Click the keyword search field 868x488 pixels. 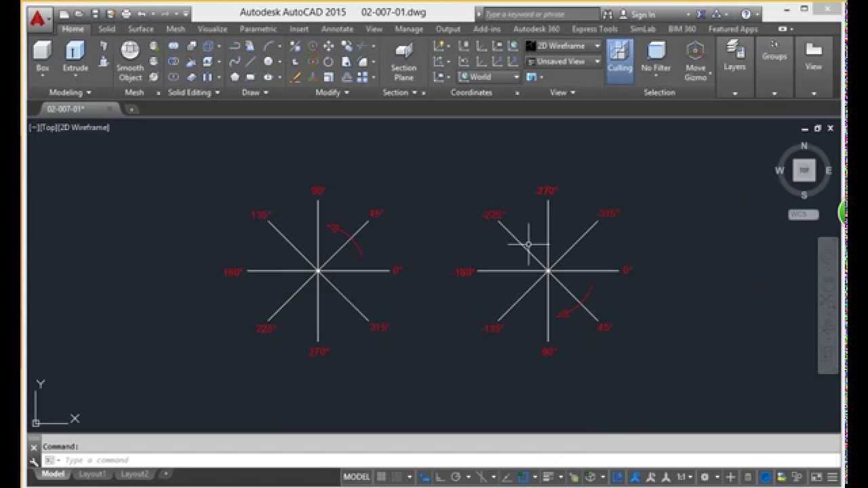[540, 14]
